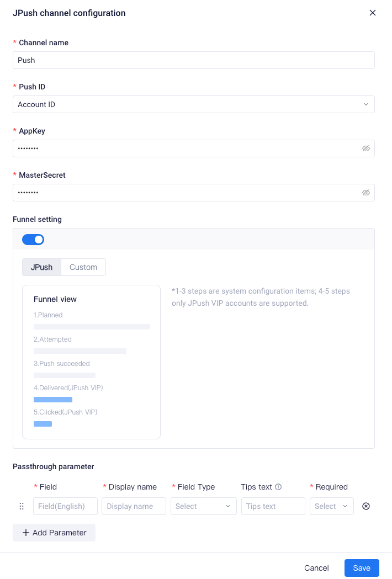Open the Push ID Account ID dropdown
392x579 pixels.
(194, 104)
